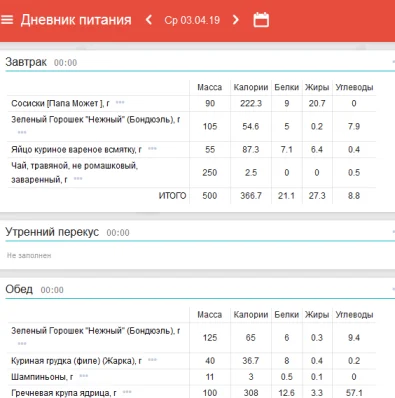Click the Утренний перекус section heading
Viewport: 395px width, 398px height.
(x=52, y=232)
